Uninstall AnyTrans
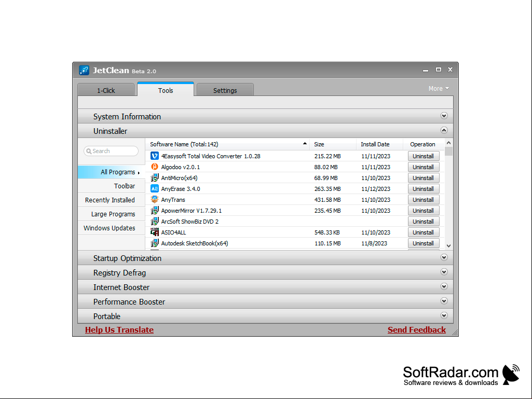The height and width of the screenshot is (399, 532). click(424, 199)
